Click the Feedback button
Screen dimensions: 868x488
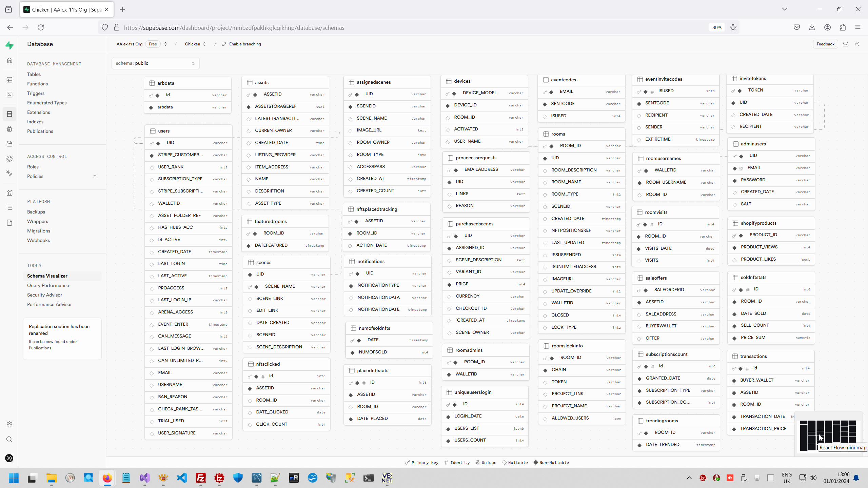point(825,44)
